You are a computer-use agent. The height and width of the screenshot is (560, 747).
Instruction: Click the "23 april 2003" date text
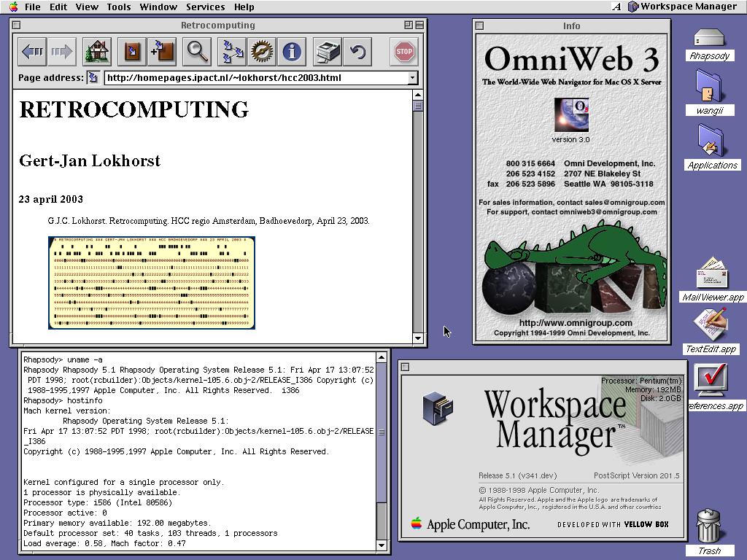[x=51, y=199]
